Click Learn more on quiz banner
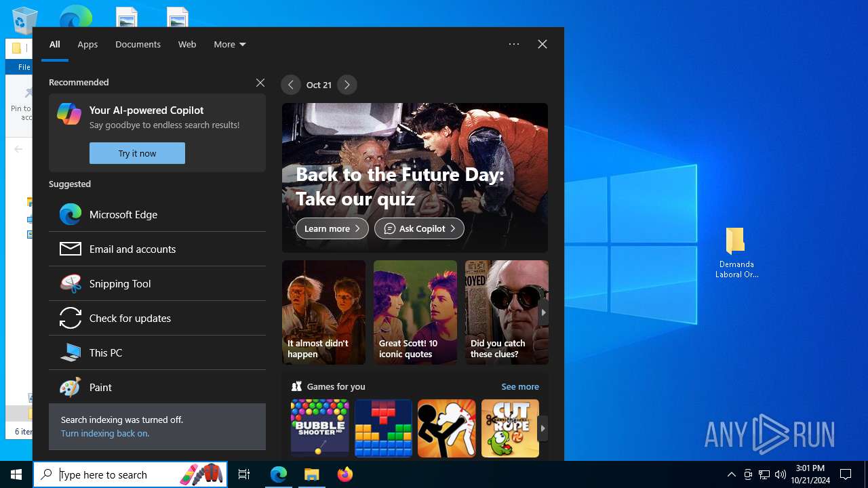The width and height of the screenshot is (868, 488). [332, 228]
